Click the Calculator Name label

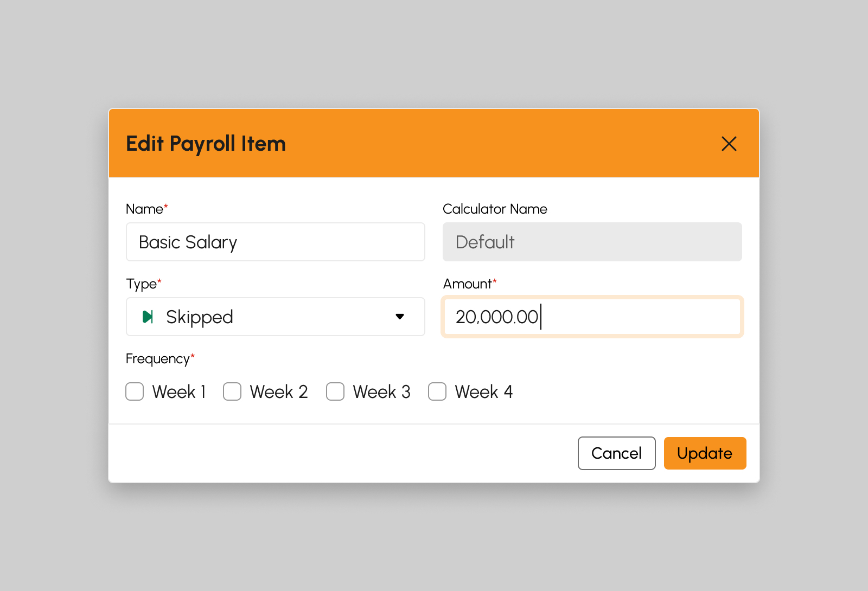[x=495, y=209]
